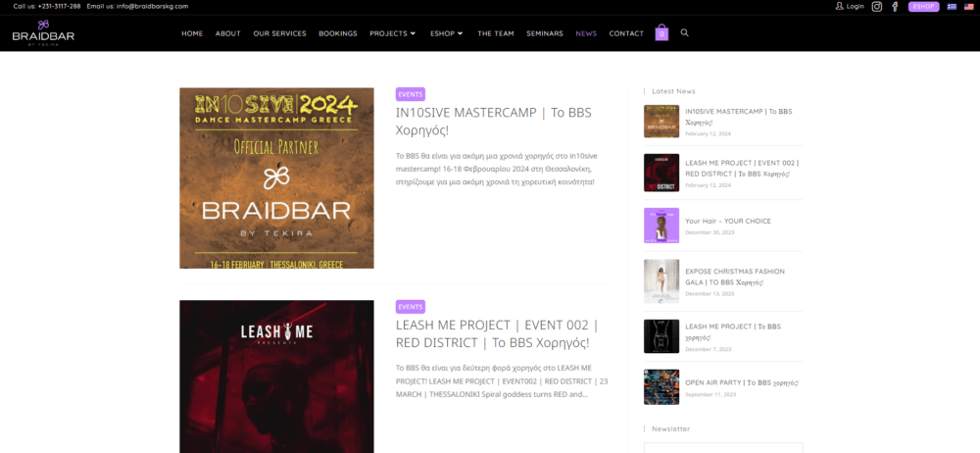Open the Facebook page icon
980x453 pixels.
[x=895, y=6]
